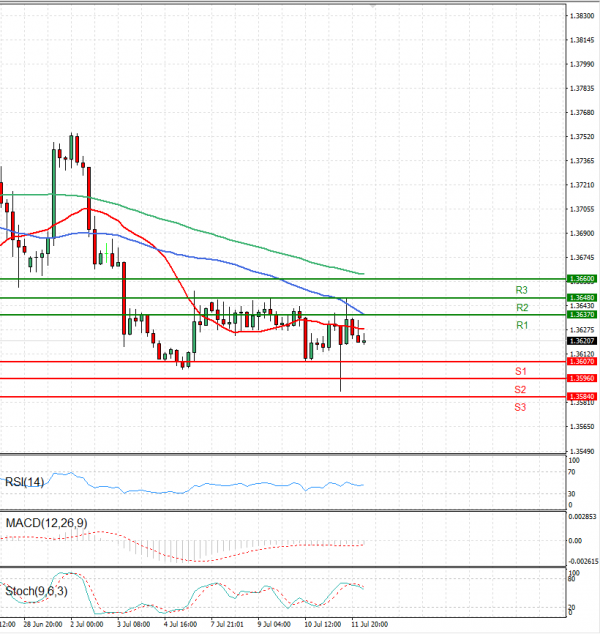Screen dimensions: 600x634
Task: Click the R2 resistance label
Action: 522,308
